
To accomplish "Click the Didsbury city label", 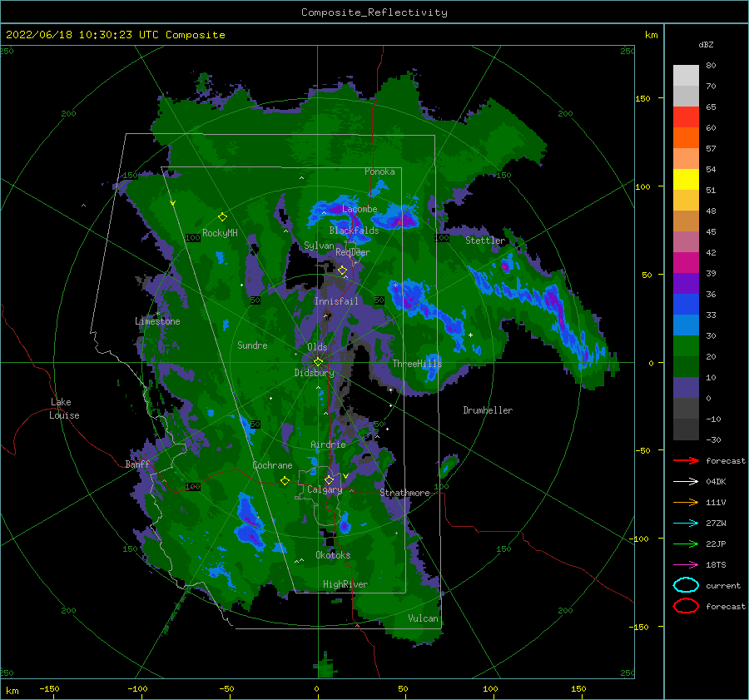I will (315, 373).
